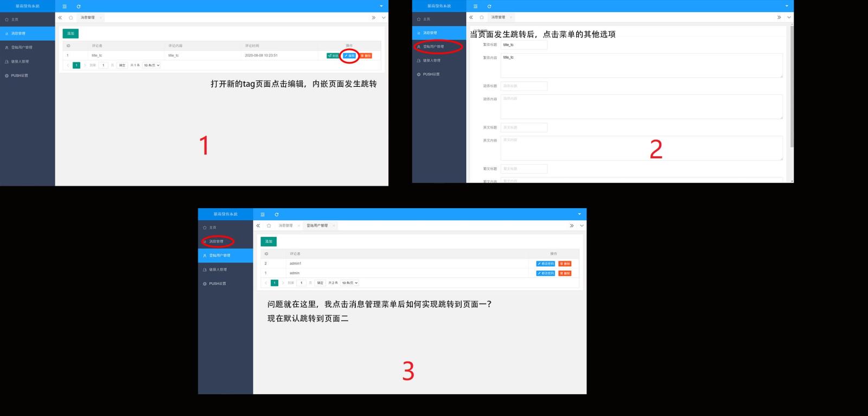Screen dimensions: 868x416
Task: Click the home tab icon in screenshot 1
Action: (x=71, y=17)
